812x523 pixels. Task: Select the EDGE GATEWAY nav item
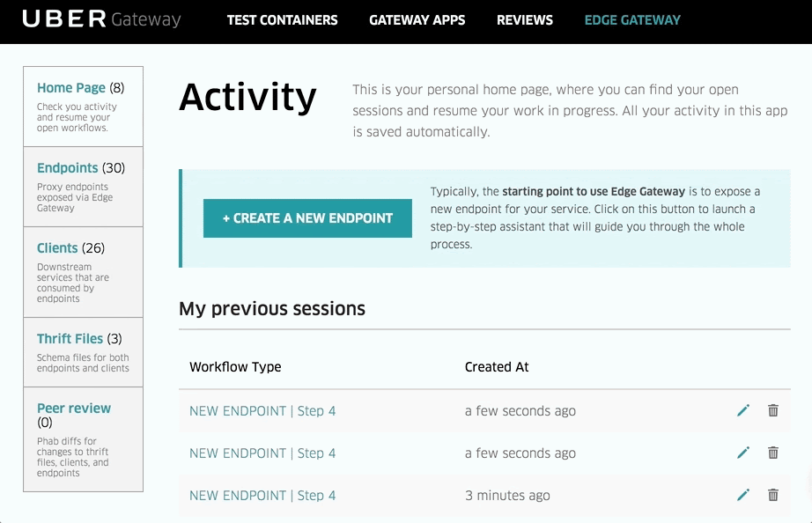tap(632, 20)
